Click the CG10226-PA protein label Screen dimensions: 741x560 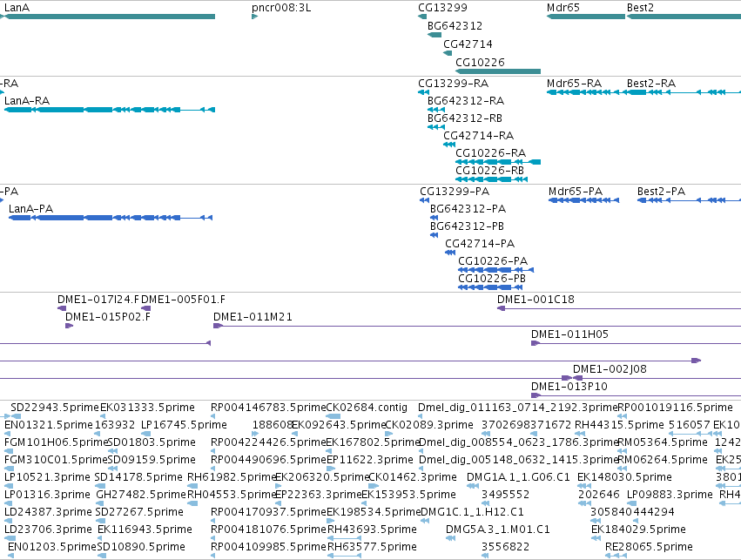pyautogui.click(x=493, y=261)
